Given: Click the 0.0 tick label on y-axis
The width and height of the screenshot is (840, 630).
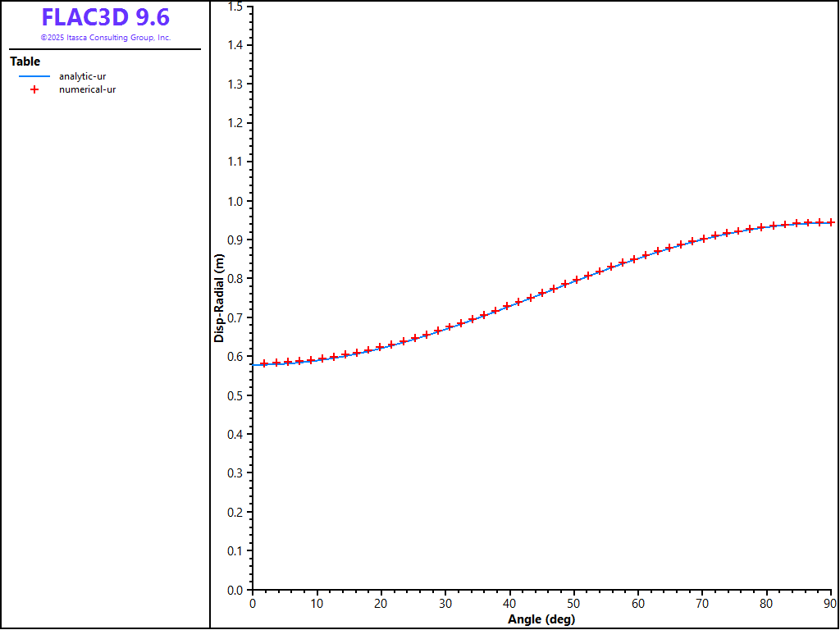Looking at the screenshot, I should [x=235, y=590].
